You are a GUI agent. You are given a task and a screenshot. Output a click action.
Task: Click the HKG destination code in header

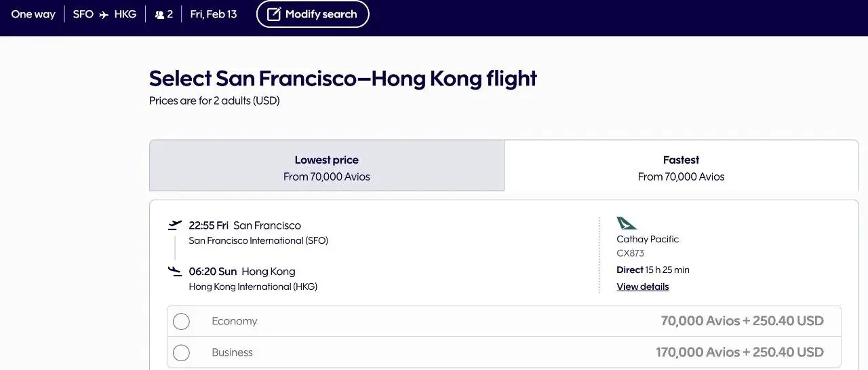tap(125, 14)
